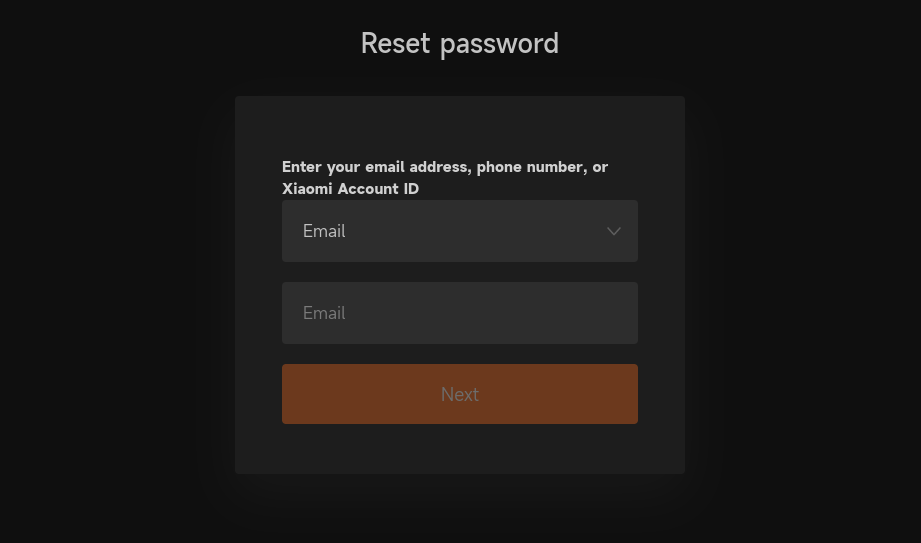Show account type choices via the Email selector
921x543 pixels.
(x=459, y=231)
